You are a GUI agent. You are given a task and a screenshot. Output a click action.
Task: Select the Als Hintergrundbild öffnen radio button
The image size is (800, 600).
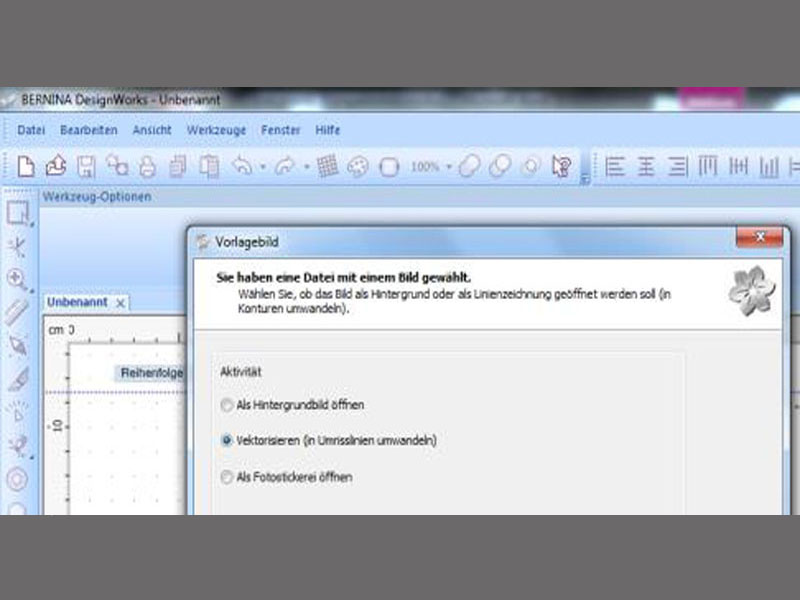[227, 405]
